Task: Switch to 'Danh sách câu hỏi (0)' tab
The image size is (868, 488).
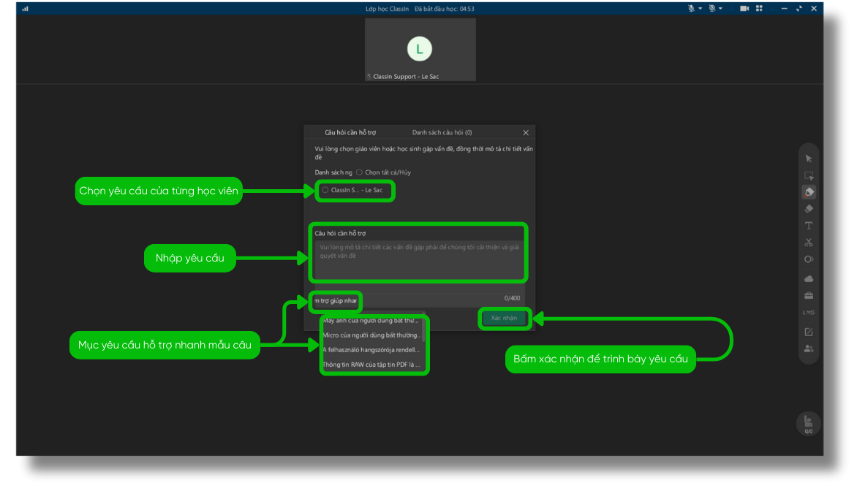Action: (x=442, y=133)
